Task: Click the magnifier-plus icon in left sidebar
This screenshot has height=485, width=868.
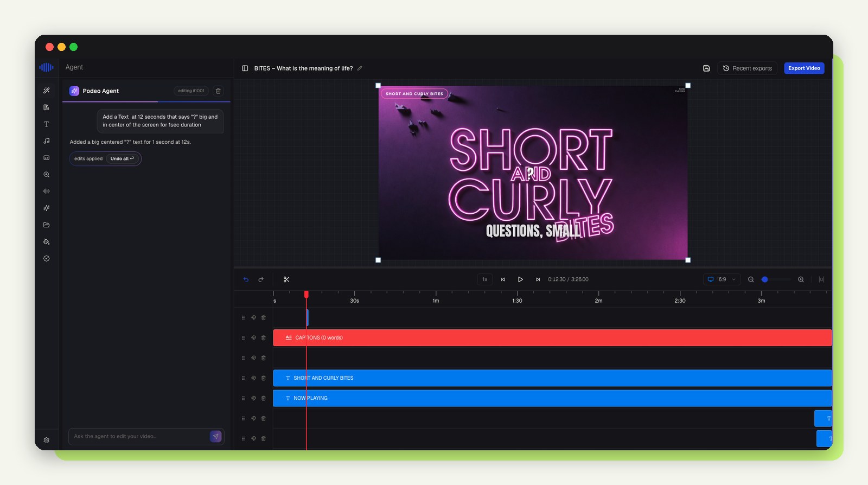Action: [x=47, y=175]
